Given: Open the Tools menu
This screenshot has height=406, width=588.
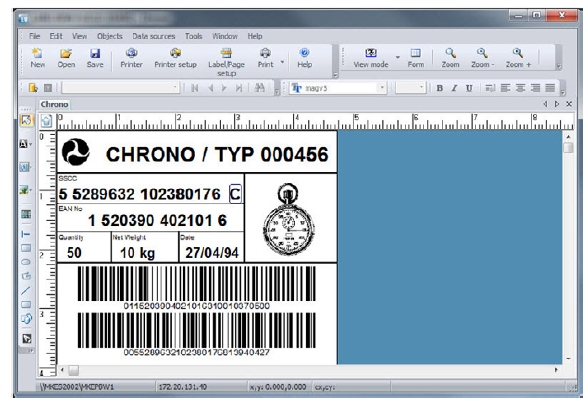Looking at the screenshot, I should pos(194,36).
